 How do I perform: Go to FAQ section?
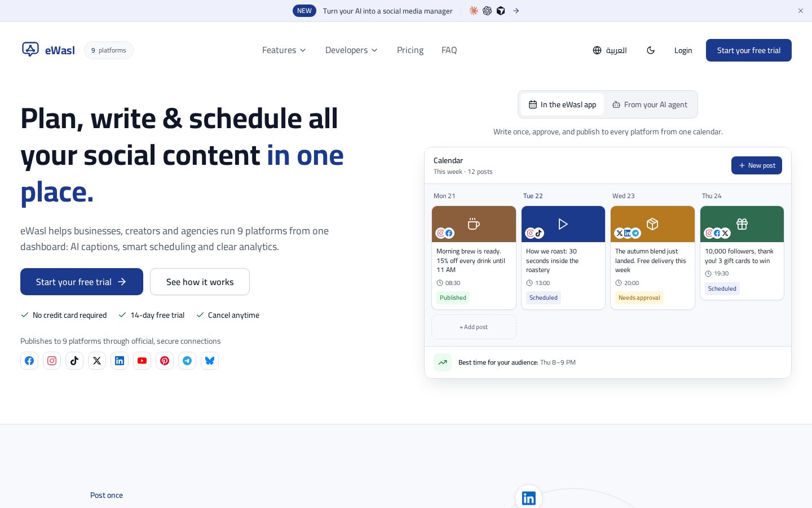pyautogui.click(x=449, y=50)
